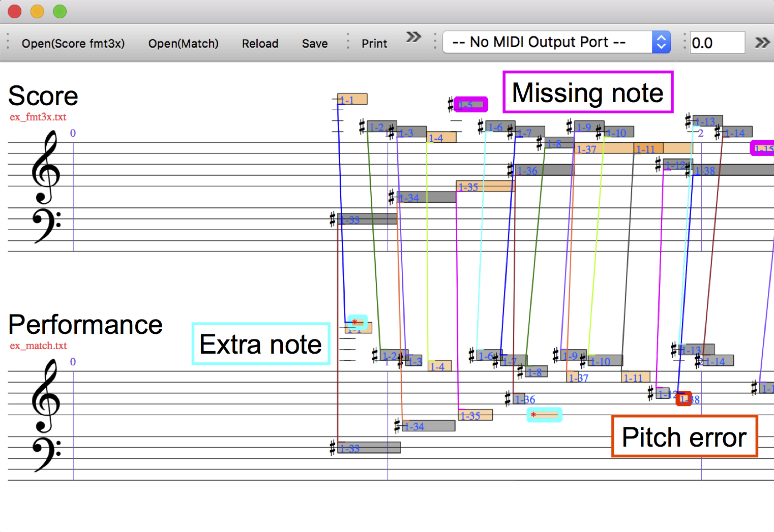Image resolution: width=774 pixels, height=532 pixels.
Task: Select performance note 1-11
Action: pos(636,377)
